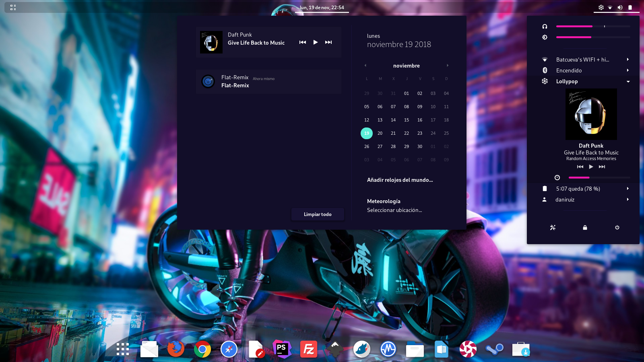Expand the battery status row
Image resolution: width=644 pixels, height=362 pixels.
pos(628,188)
